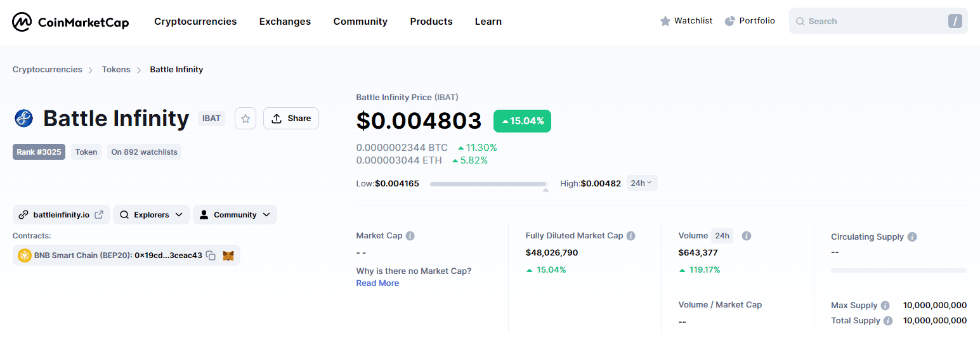Click the Low $0.004165 value
The width and height of the screenshot is (980, 343).
pyautogui.click(x=397, y=184)
